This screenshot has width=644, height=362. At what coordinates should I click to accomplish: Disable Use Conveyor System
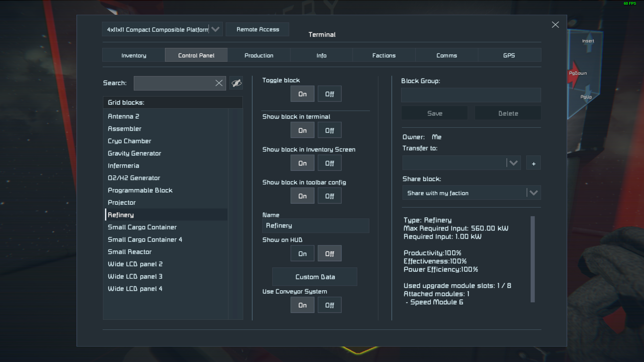(329, 305)
